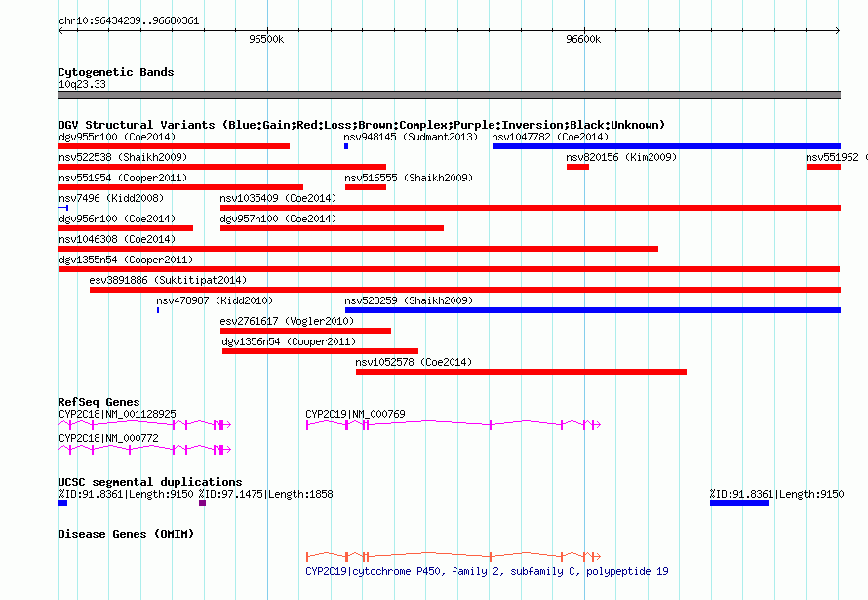Click esv2761617 (Vogler2010) label

[x=287, y=321]
